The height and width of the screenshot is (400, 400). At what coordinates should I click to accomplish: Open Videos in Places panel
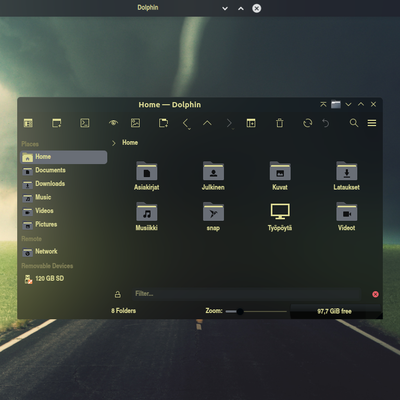[x=64, y=211]
